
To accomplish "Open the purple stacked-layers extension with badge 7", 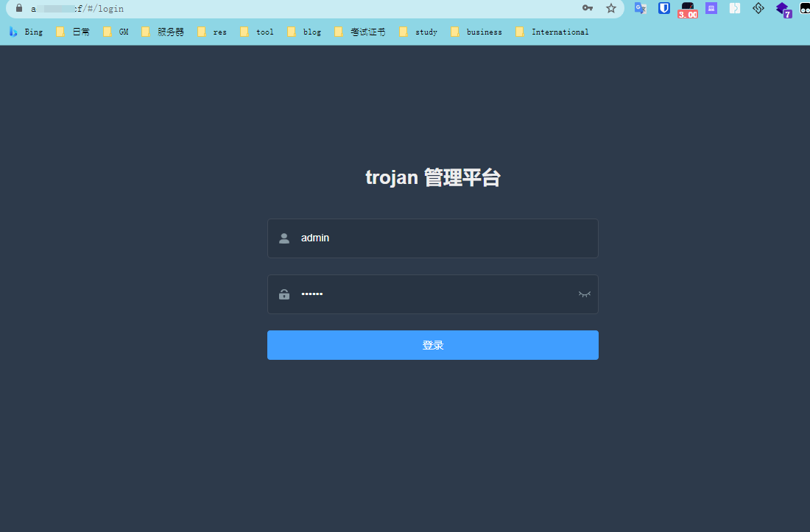I will tap(783, 9).
